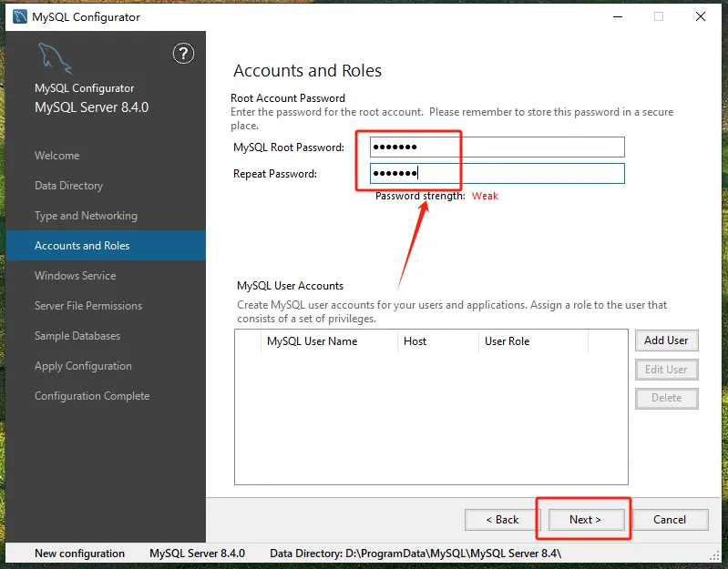This screenshot has width=728, height=569.
Task: Click the MySQL User Accounts section label
Action: [290, 286]
